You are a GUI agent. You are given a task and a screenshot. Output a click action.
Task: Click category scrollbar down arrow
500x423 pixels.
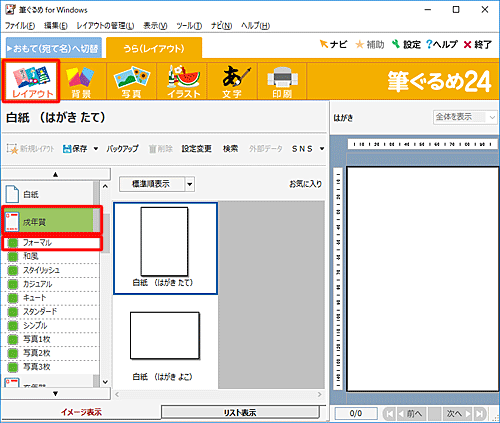(x=105, y=382)
